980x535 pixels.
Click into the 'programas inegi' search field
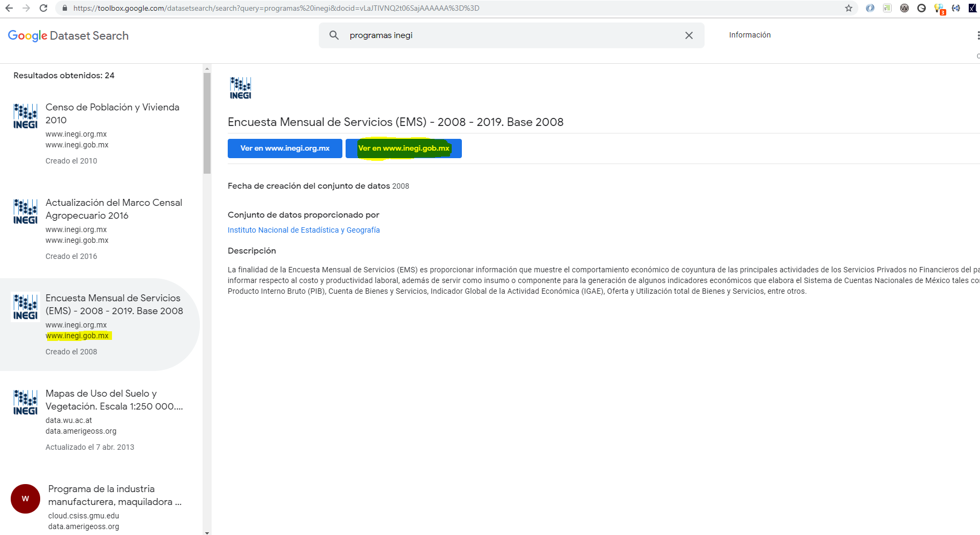coord(512,35)
